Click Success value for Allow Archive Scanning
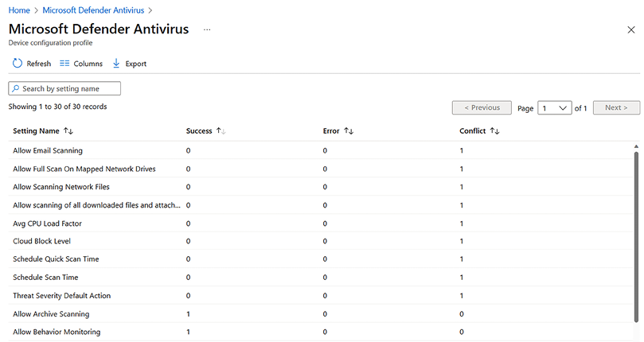The image size is (644, 342). [188, 314]
